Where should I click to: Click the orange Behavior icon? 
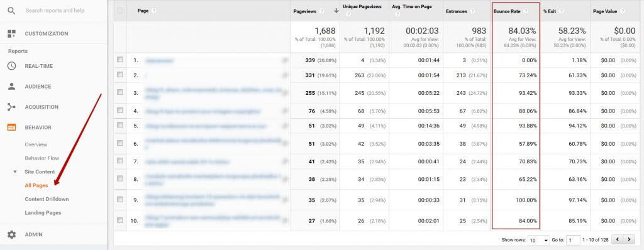tap(11, 128)
